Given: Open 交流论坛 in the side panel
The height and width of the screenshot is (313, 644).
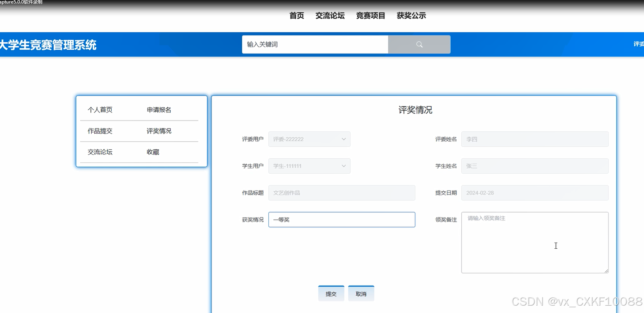Looking at the screenshot, I should coord(100,152).
